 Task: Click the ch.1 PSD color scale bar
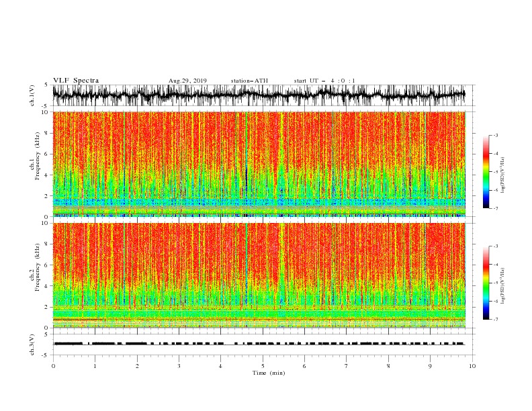click(x=486, y=172)
